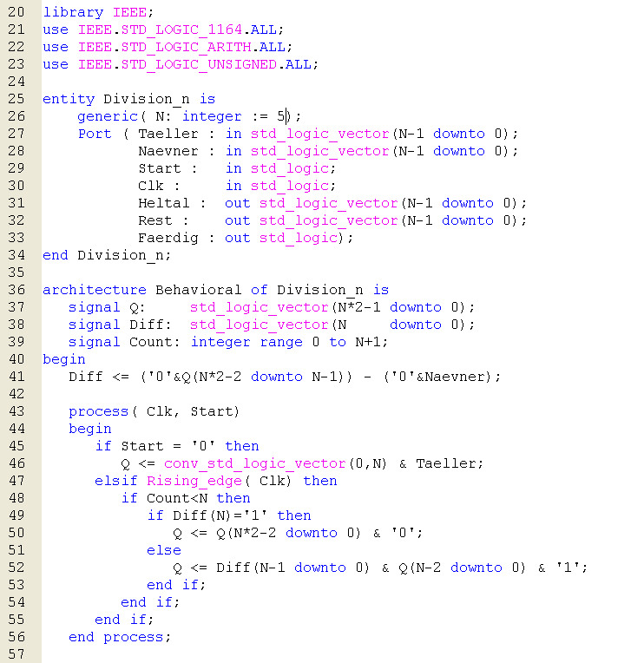Click 'Taeller' port name on line 27
Screen dimensions: 644x663
(x=168, y=134)
